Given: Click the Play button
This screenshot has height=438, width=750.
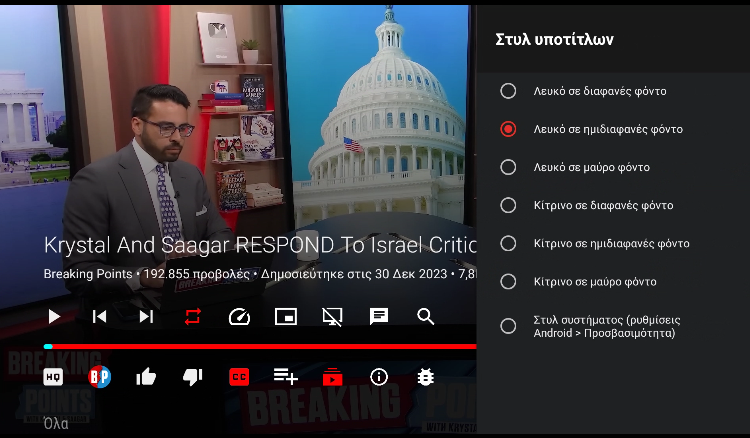Looking at the screenshot, I should click(54, 317).
